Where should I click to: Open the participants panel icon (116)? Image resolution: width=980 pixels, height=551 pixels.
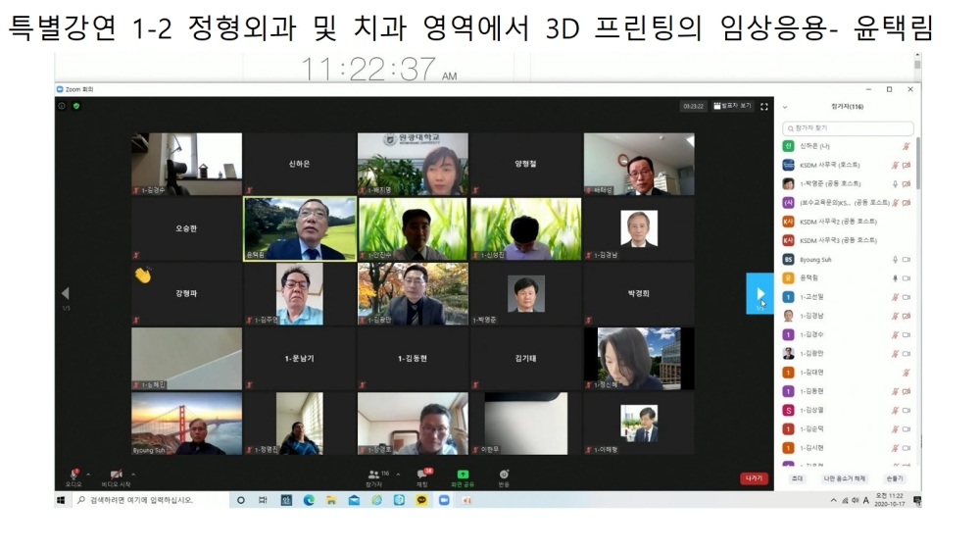[x=373, y=475]
